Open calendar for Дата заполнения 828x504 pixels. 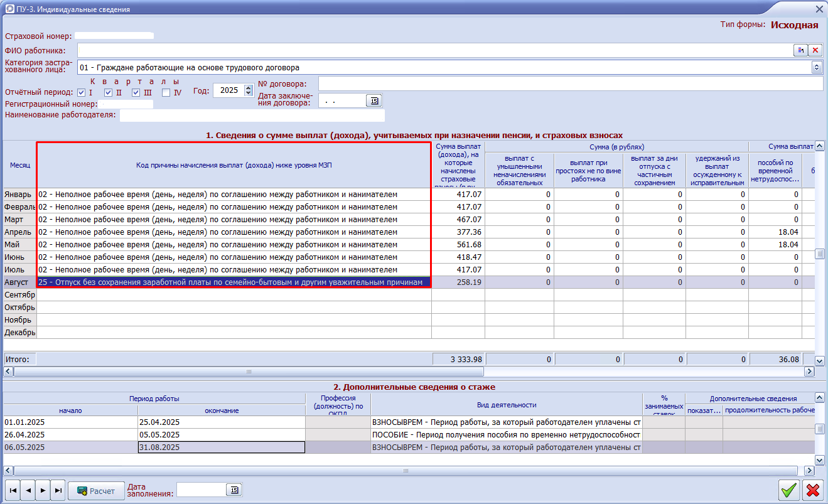(234, 490)
